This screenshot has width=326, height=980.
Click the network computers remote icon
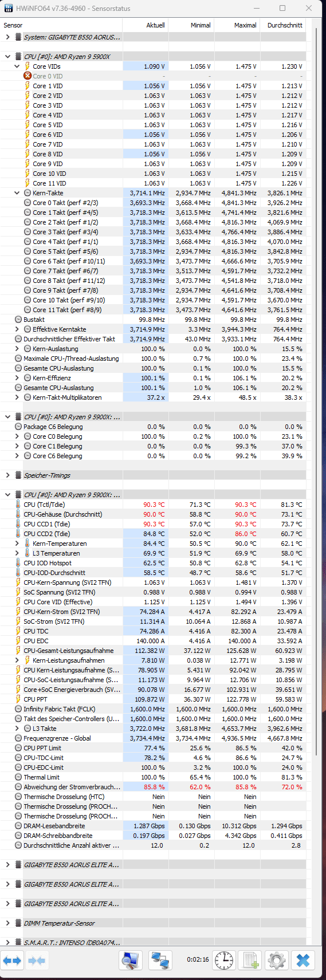pos(161,961)
